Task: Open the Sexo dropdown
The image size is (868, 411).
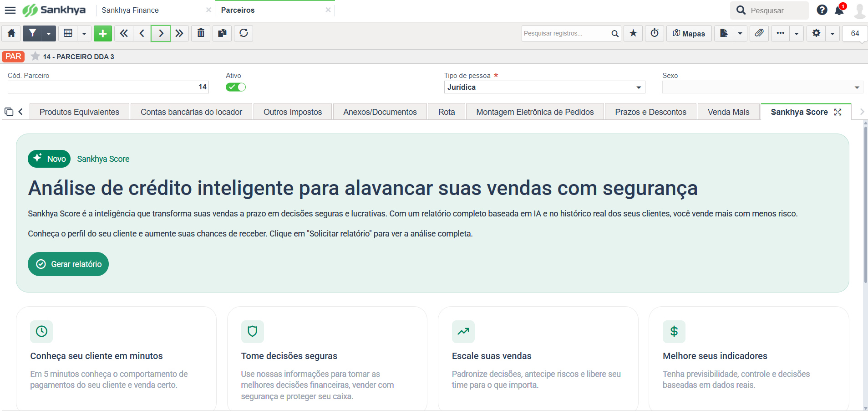Action: coord(762,87)
